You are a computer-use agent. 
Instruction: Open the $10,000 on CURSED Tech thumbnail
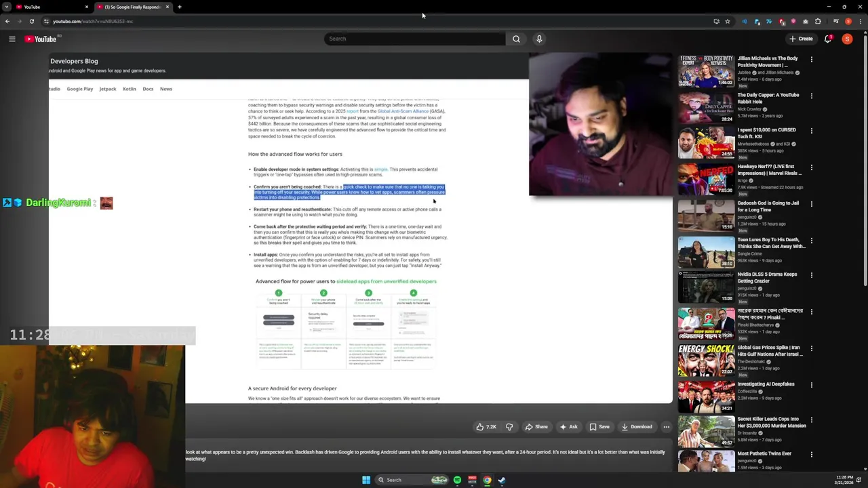[706, 142]
